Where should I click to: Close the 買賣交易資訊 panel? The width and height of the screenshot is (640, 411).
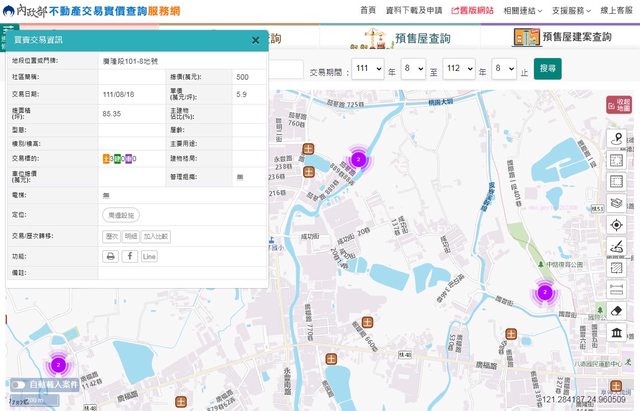(x=255, y=40)
